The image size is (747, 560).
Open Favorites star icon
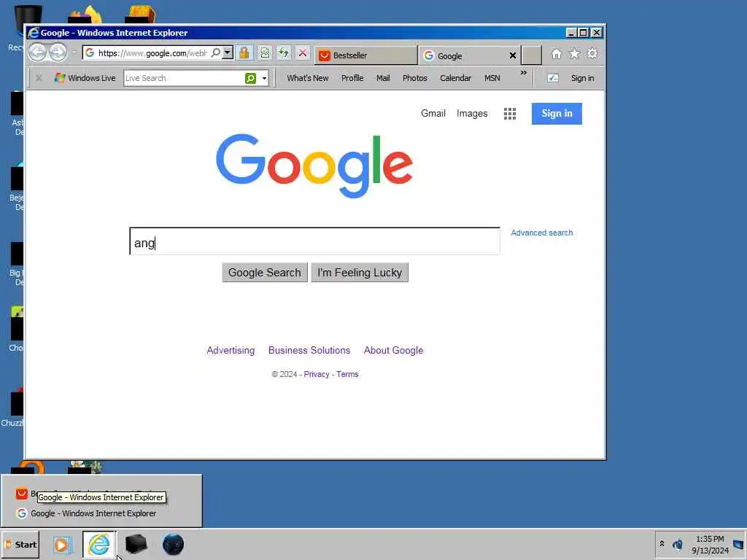coord(575,54)
